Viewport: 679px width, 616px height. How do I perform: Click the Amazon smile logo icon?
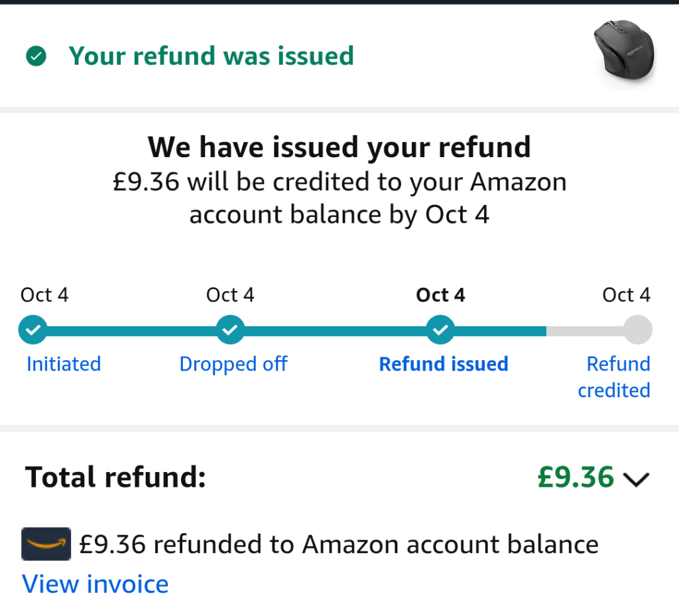(x=46, y=544)
